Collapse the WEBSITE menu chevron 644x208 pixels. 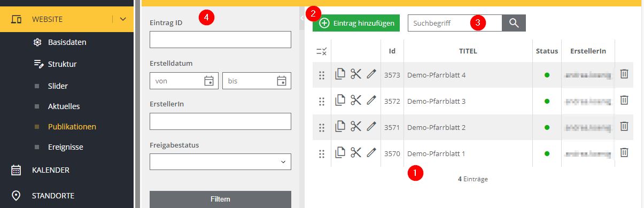123,19
